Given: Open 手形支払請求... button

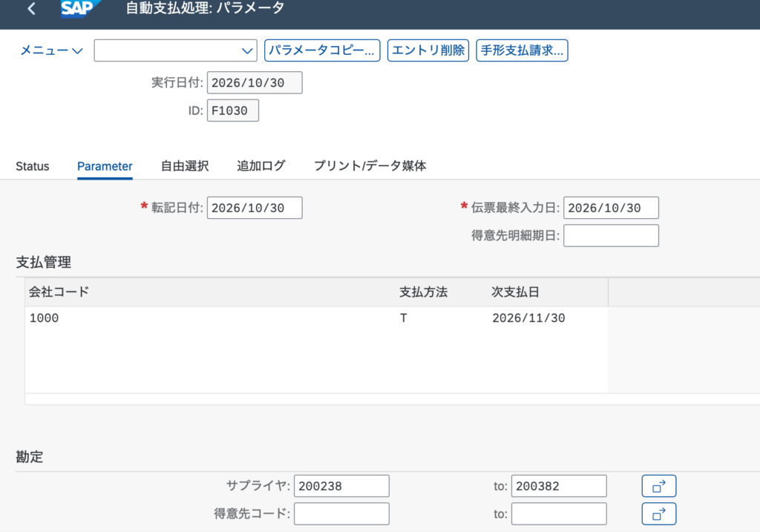Looking at the screenshot, I should [522, 50].
